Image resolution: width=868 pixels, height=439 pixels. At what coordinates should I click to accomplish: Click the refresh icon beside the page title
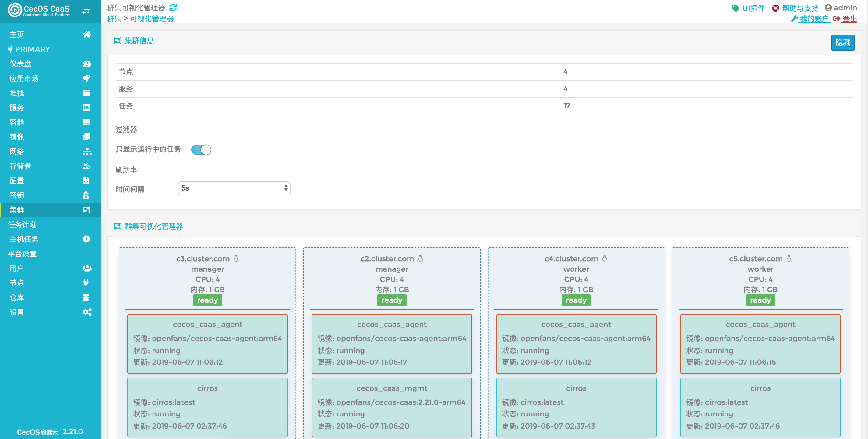(173, 7)
